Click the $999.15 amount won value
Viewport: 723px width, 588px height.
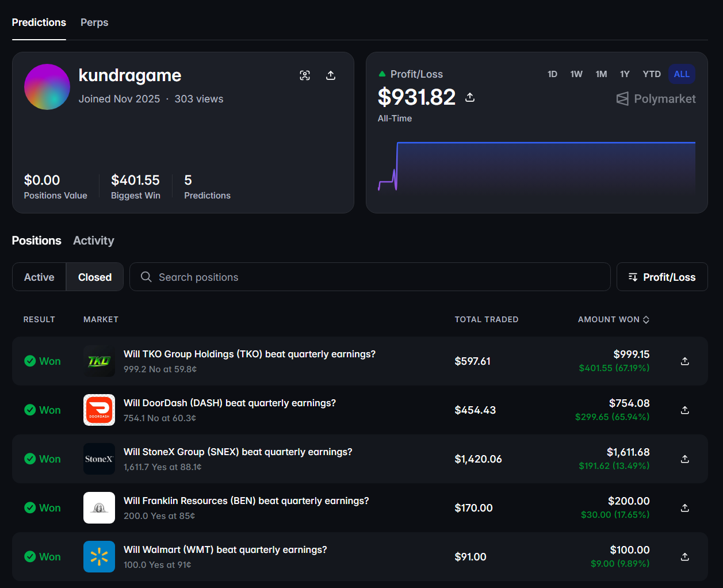pyautogui.click(x=632, y=354)
